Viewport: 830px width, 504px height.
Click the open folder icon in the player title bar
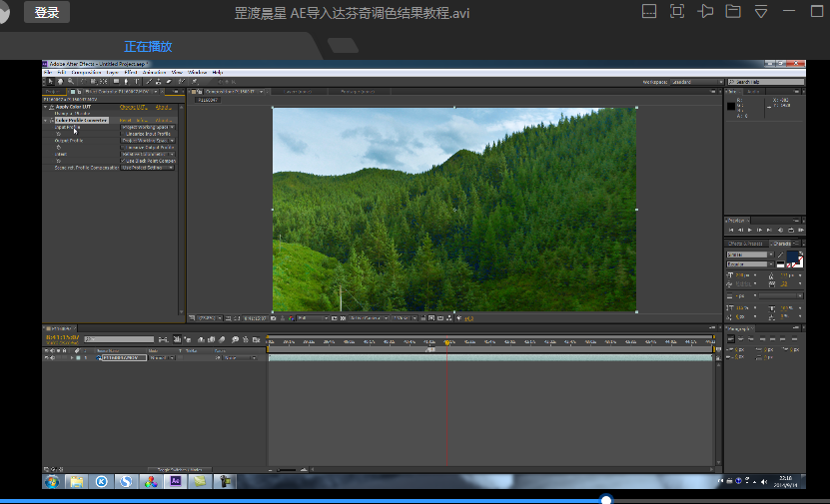(733, 11)
